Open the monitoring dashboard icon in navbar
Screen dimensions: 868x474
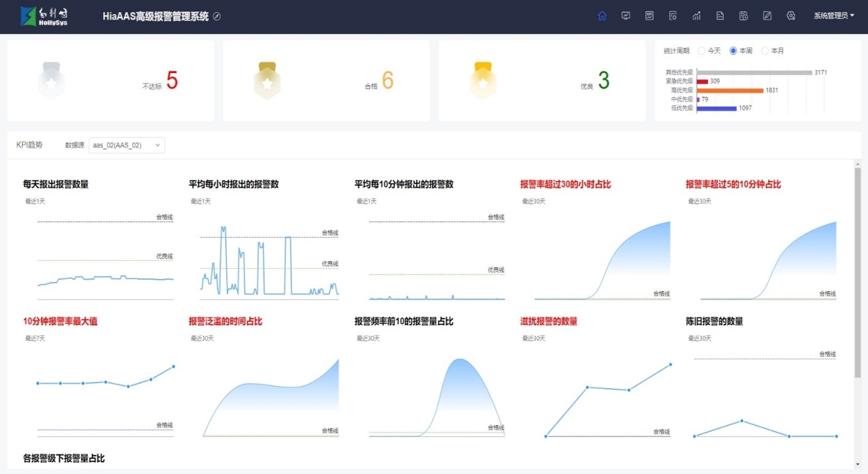tap(626, 16)
